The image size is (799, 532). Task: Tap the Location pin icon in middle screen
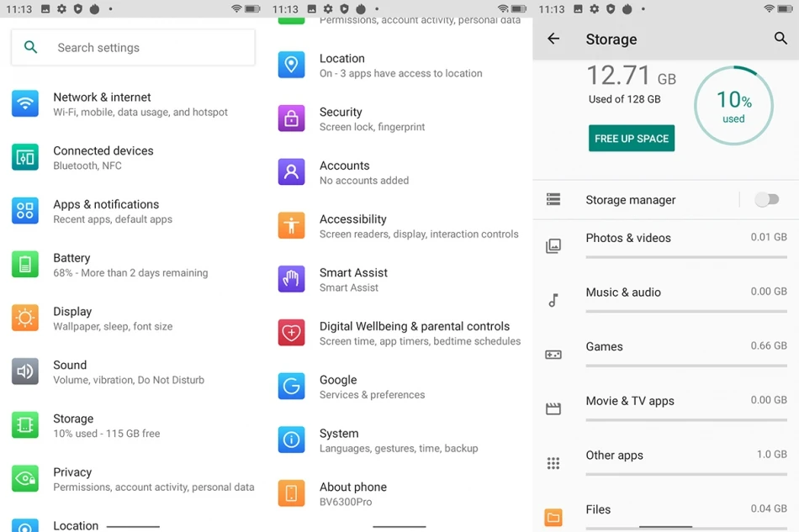[292, 65]
